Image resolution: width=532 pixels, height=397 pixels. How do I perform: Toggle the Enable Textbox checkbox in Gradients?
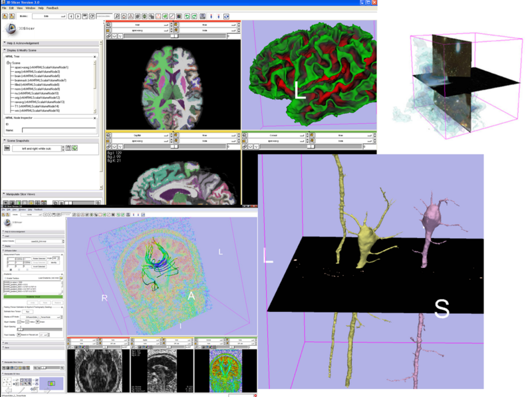(6, 278)
